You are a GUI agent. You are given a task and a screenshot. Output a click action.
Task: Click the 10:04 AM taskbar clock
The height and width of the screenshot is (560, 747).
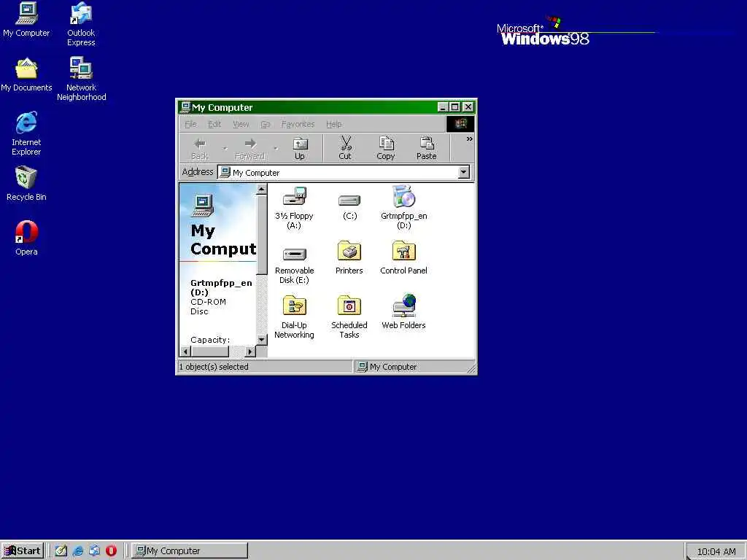(x=716, y=551)
